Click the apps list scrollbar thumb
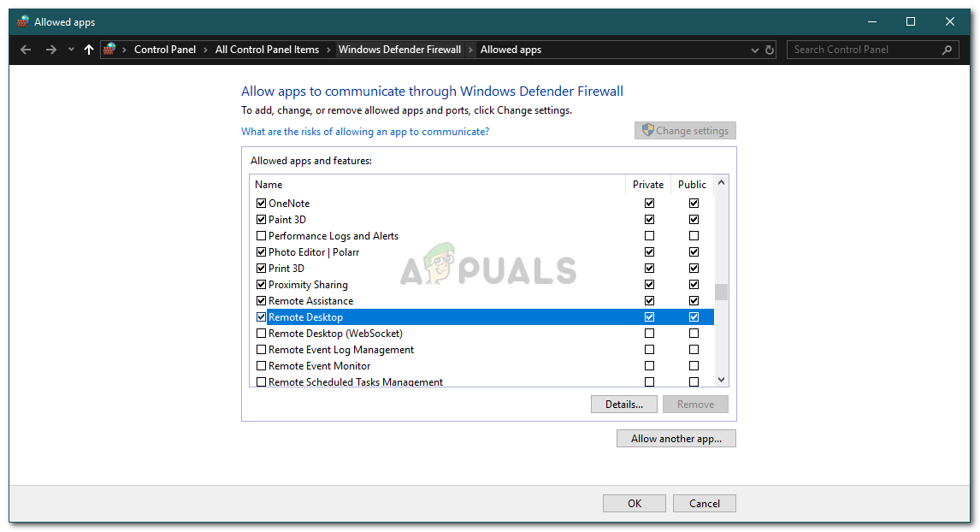980x532 pixels. coord(721,292)
